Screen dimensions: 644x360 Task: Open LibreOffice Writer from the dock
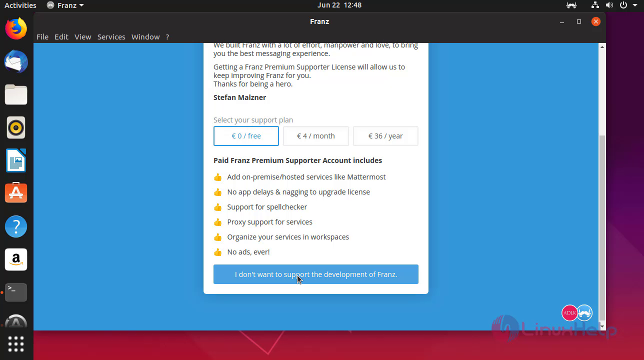(x=16, y=160)
